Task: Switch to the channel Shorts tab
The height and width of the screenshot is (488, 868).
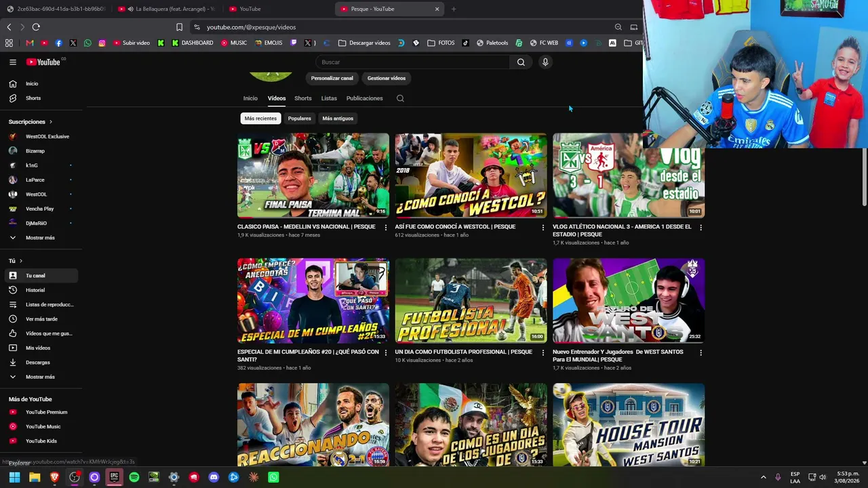Action: (303, 98)
